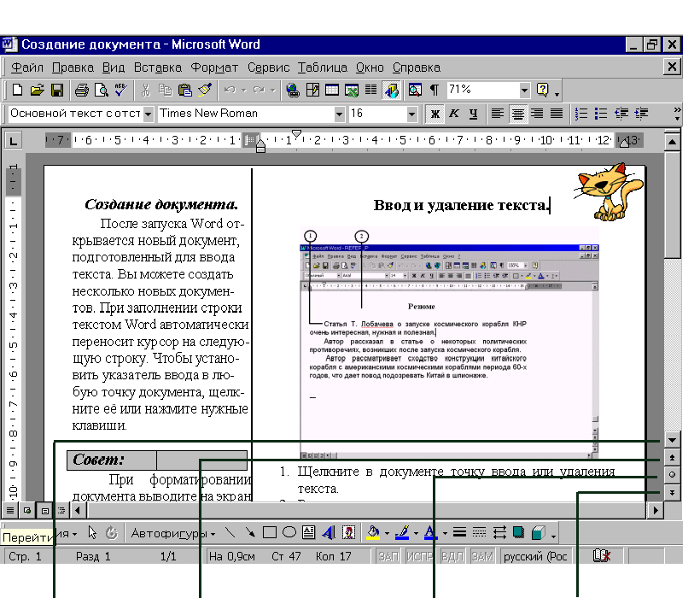This screenshot has width=700, height=598.
Task: Insert a text box
Action: pos(308,532)
